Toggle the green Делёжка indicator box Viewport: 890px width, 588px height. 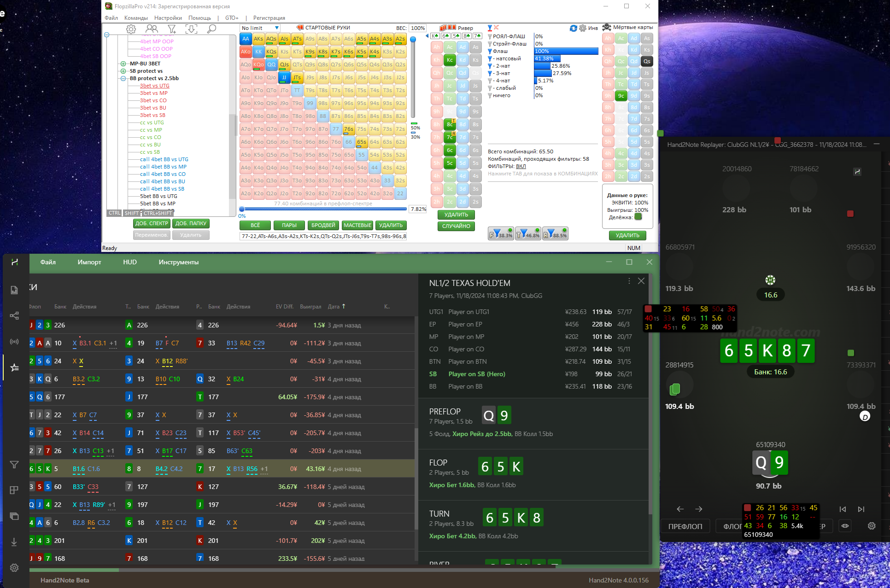click(x=638, y=217)
